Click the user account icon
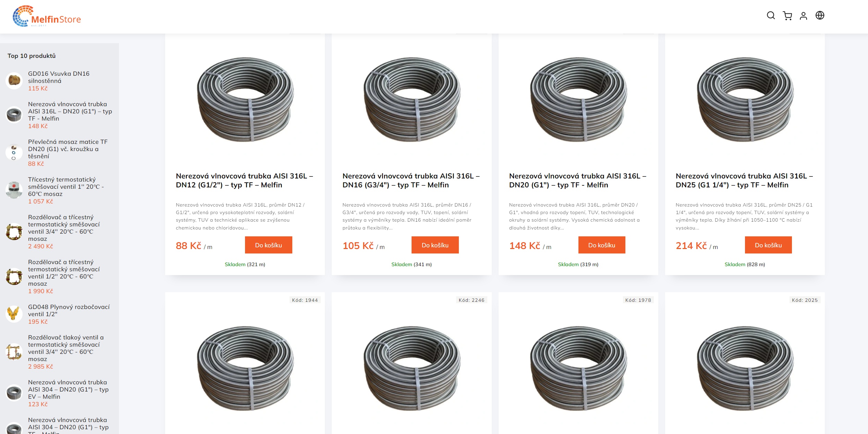The image size is (868, 434). click(x=803, y=16)
